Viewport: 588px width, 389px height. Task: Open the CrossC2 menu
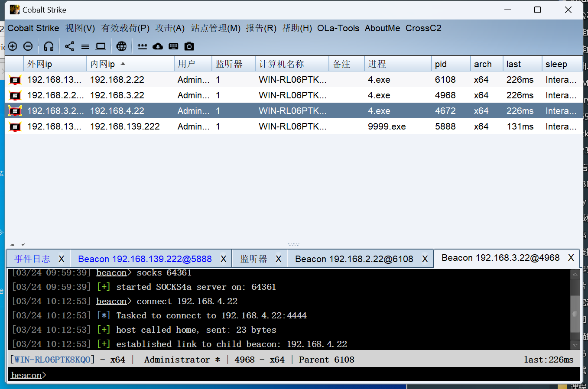pos(423,28)
